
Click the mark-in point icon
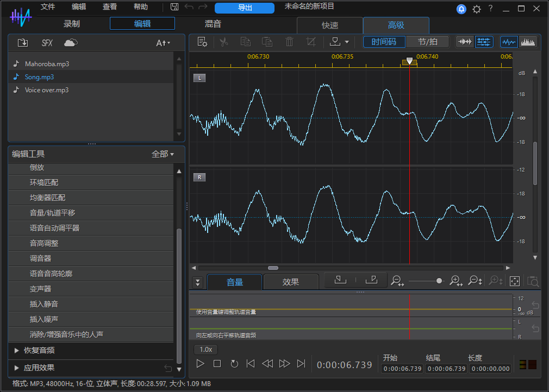pos(340,280)
